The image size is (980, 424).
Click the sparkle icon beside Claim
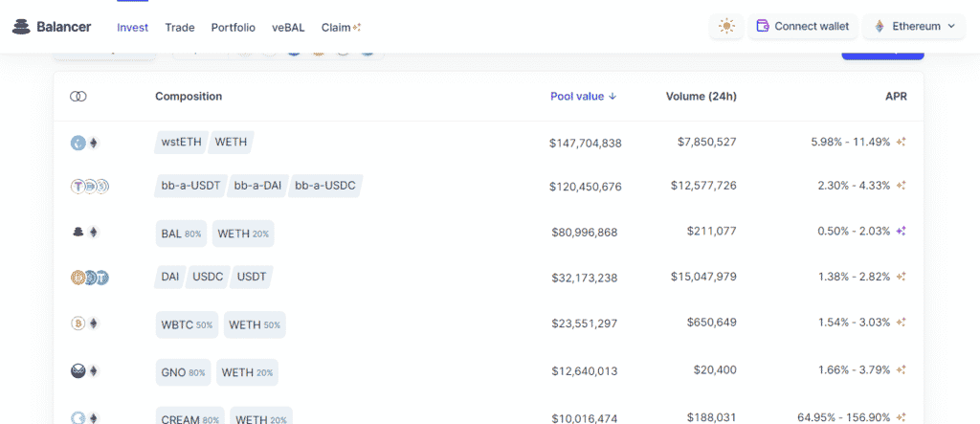pos(357,28)
